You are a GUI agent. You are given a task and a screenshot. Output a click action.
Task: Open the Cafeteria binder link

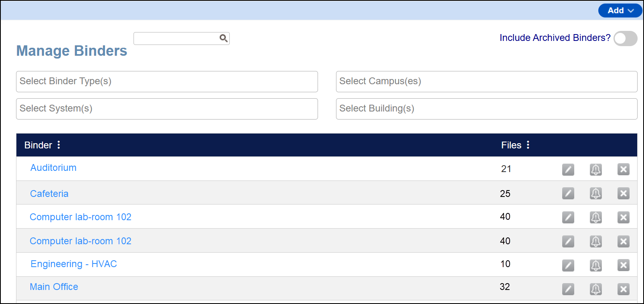click(49, 194)
